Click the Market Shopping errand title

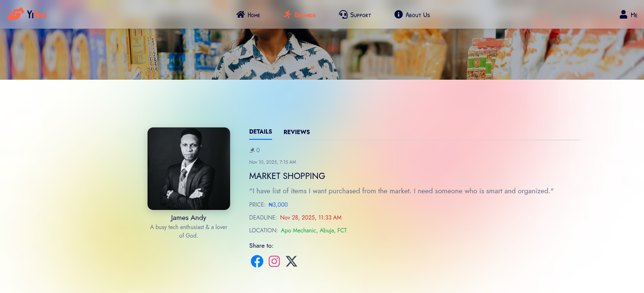point(287,176)
